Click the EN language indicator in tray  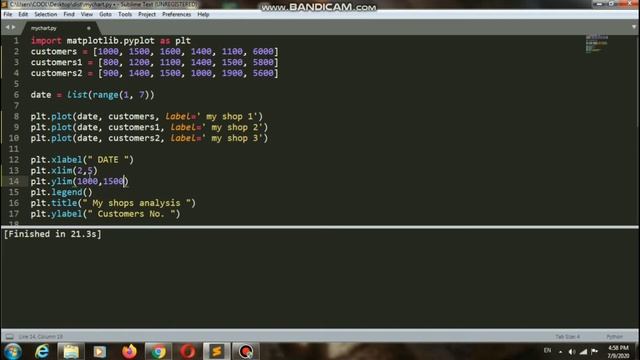547,351
